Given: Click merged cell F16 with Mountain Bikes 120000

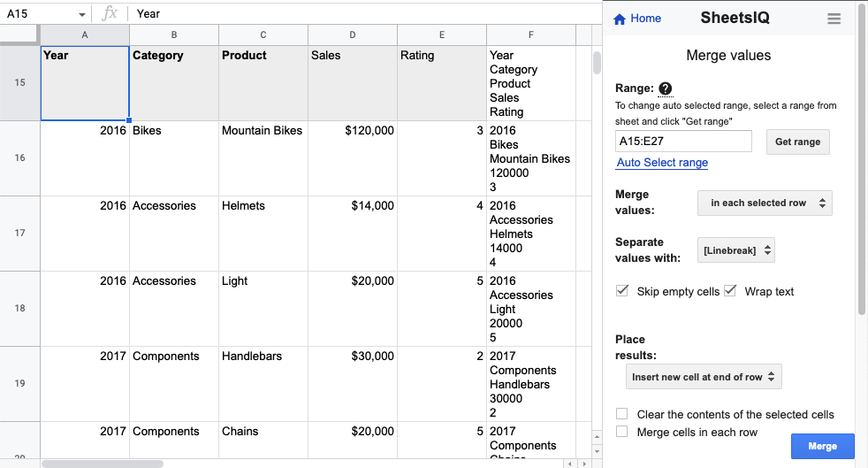Looking at the screenshot, I should pos(531,158).
